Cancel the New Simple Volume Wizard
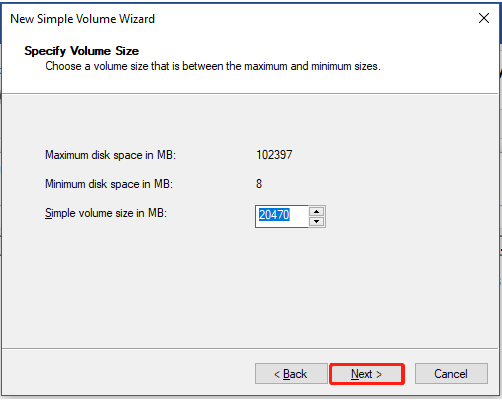This screenshot has height=400, width=502. pos(451,374)
